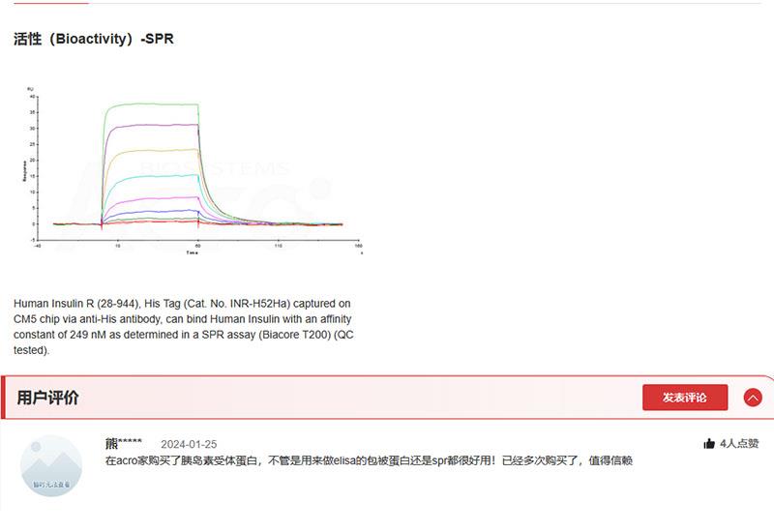This screenshot has height=532, width=774.
Task: Click the green top curve plateau in chart
Action: [155, 104]
